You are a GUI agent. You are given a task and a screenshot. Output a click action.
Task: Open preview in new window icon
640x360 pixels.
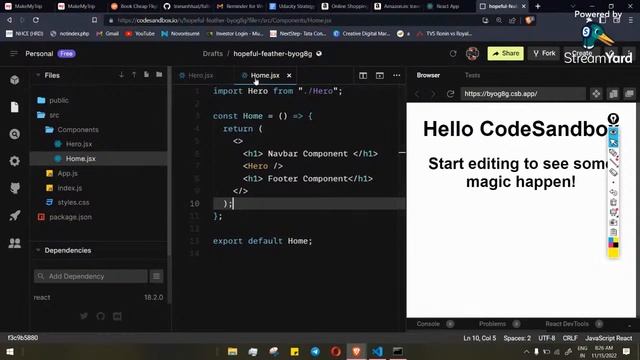pyautogui.click(x=629, y=94)
